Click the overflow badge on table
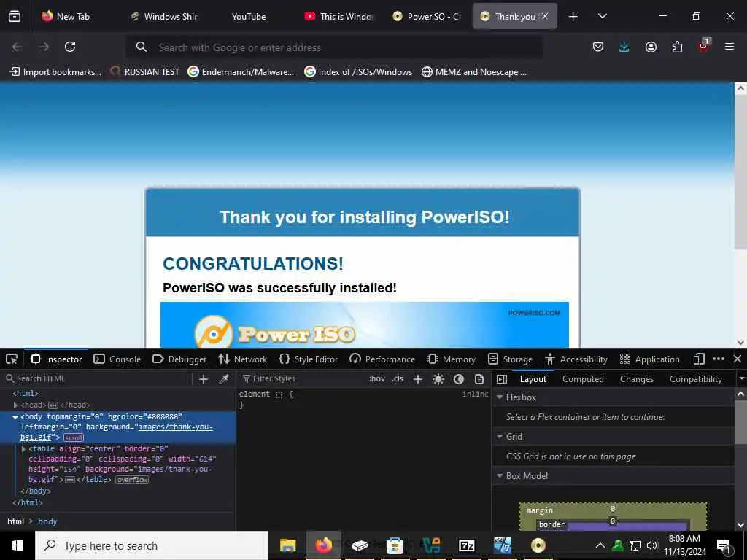747x560 pixels. [x=133, y=480]
